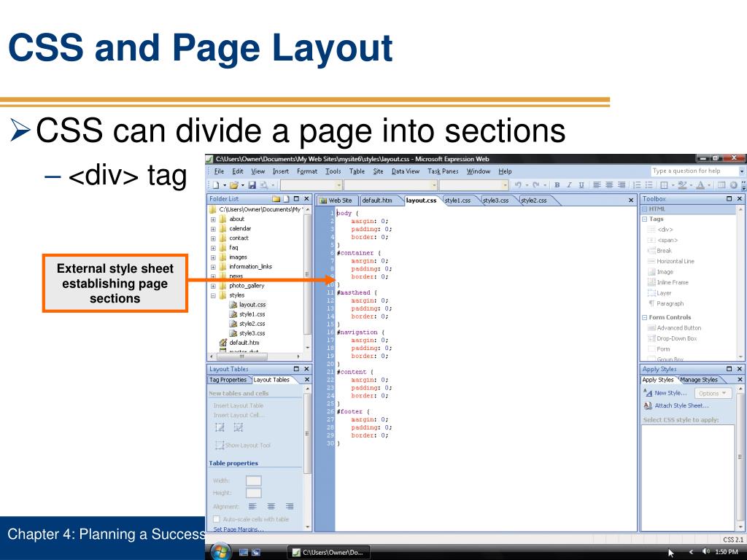Image resolution: width=747 pixels, height=560 pixels.
Task: Collapse the Tags group in Toolbox
Action: coord(645,219)
